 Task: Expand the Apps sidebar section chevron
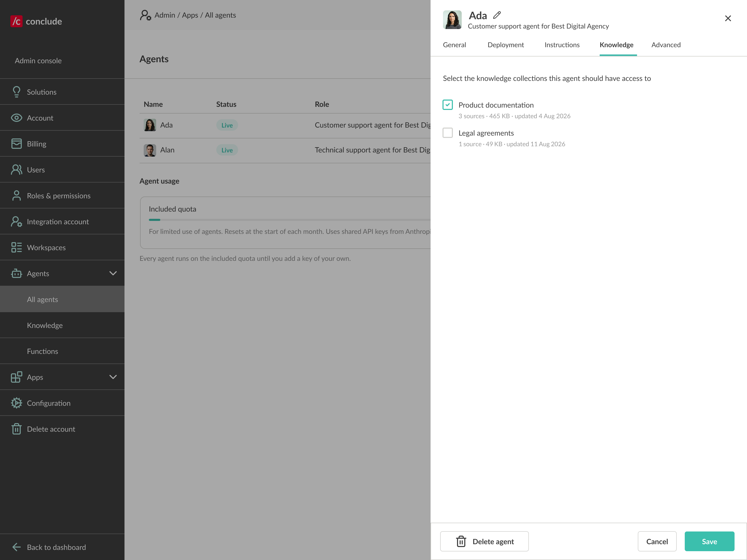113,377
